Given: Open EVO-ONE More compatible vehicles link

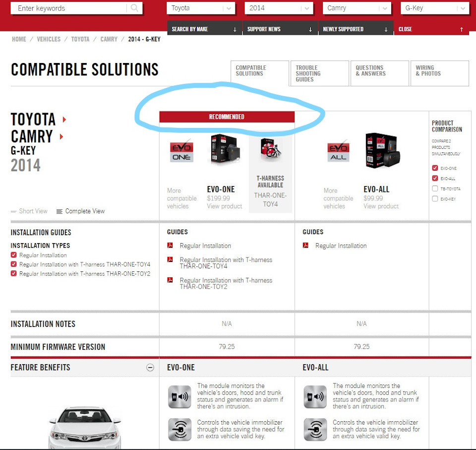Looking at the screenshot, I should 181,198.
